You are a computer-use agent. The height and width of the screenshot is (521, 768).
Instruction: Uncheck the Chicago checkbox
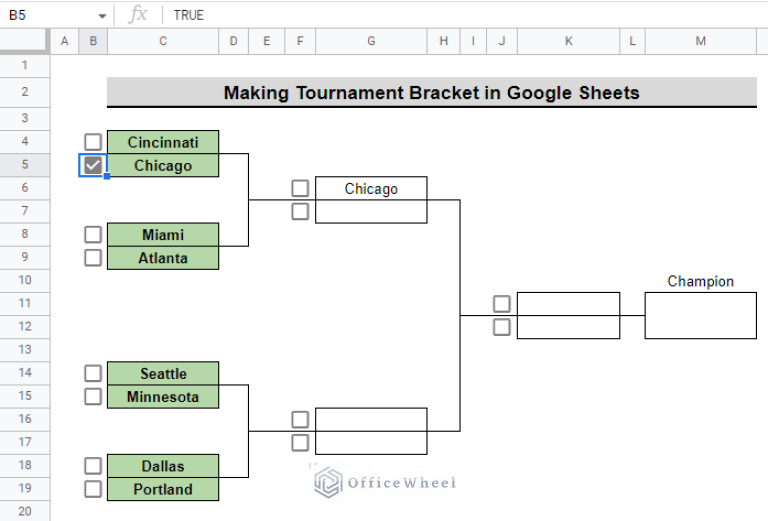[93, 165]
